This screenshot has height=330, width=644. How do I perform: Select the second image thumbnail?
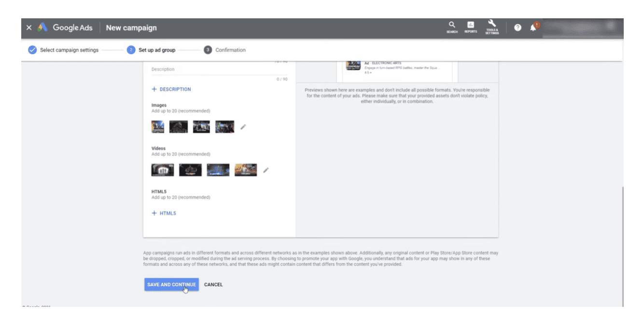(x=179, y=127)
